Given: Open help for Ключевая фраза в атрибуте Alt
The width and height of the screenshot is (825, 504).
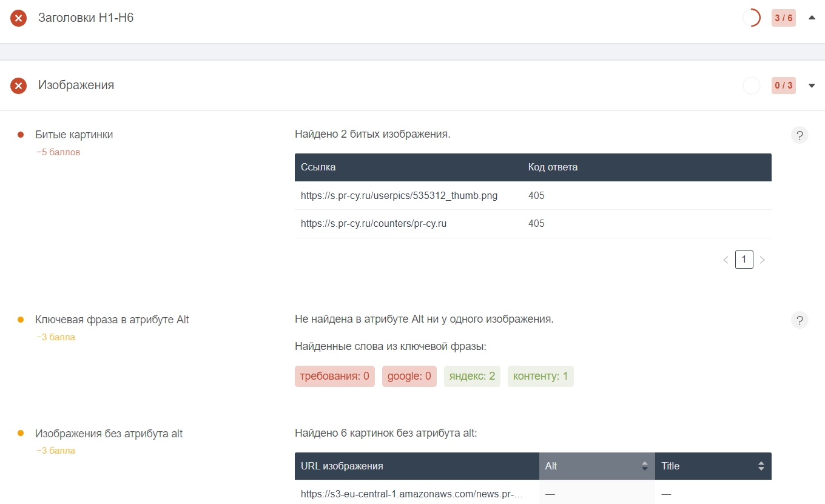Looking at the screenshot, I should point(800,320).
